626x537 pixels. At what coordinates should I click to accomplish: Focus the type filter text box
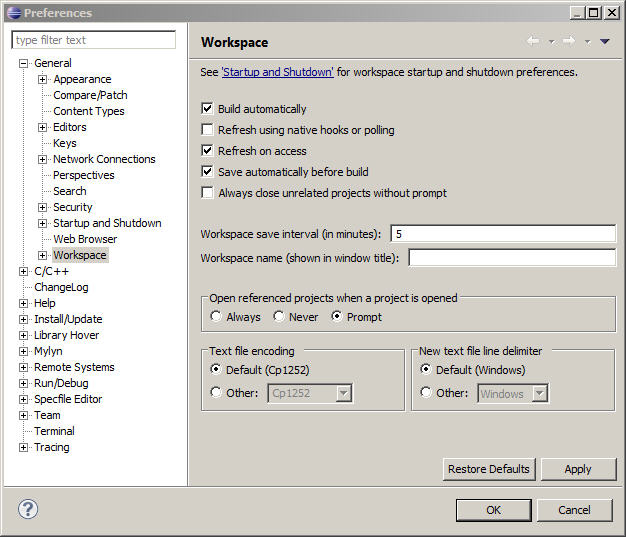[94, 40]
